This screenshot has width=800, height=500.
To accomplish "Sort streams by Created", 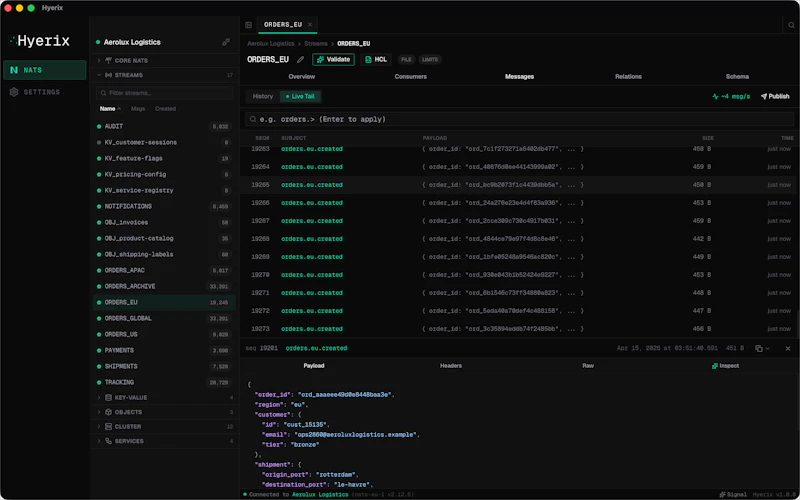I will tap(165, 109).
